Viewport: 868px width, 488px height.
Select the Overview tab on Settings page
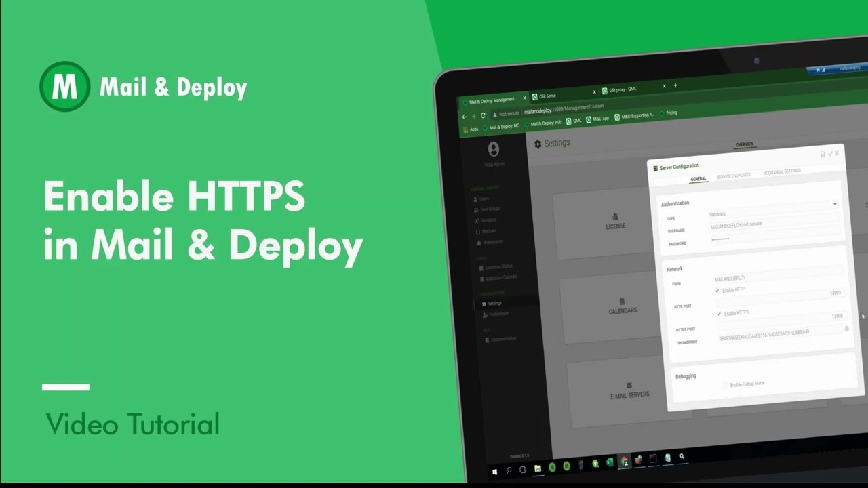[x=745, y=144]
